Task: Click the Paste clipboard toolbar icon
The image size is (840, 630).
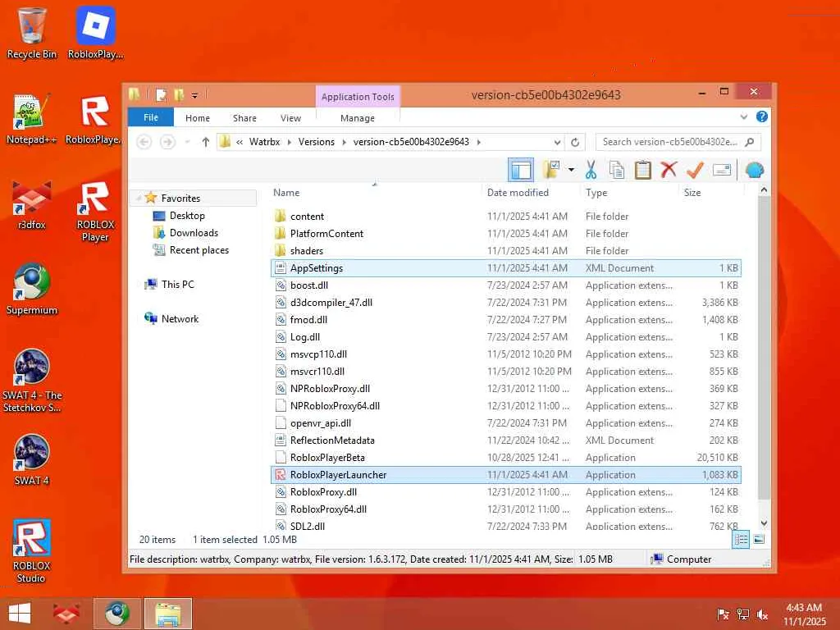Action: coord(642,171)
